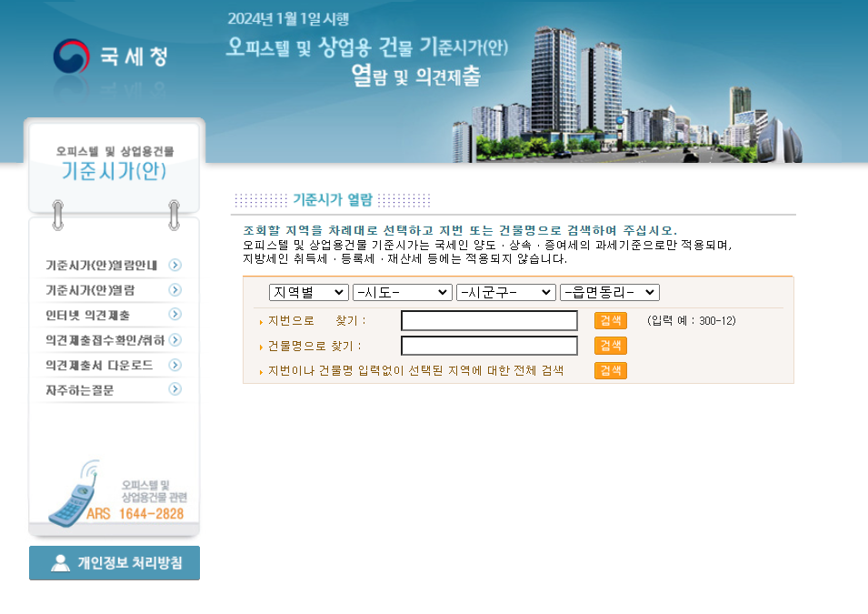Click the 건물명으로 찾기 text box
The height and width of the screenshot is (614, 868).
pos(489,346)
